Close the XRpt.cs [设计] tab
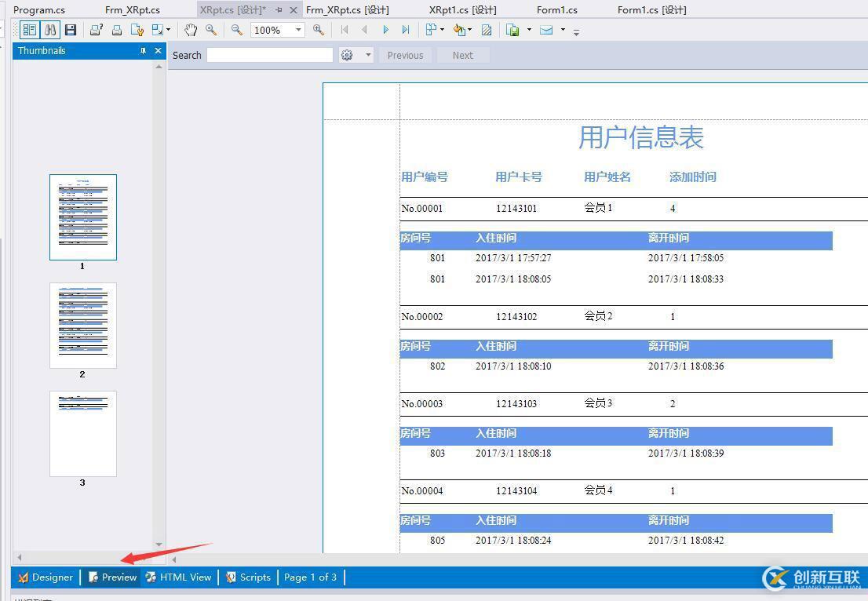The image size is (868, 601). (294, 10)
